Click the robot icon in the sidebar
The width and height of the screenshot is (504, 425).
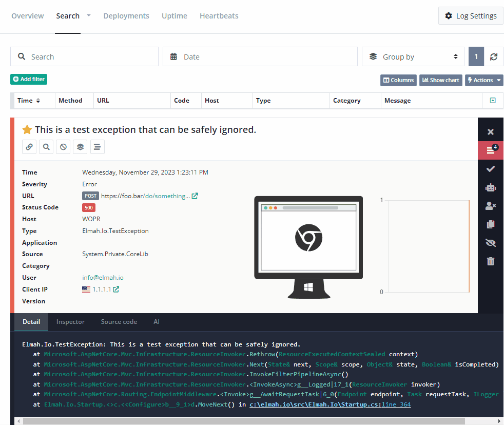pyautogui.click(x=491, y=187)
